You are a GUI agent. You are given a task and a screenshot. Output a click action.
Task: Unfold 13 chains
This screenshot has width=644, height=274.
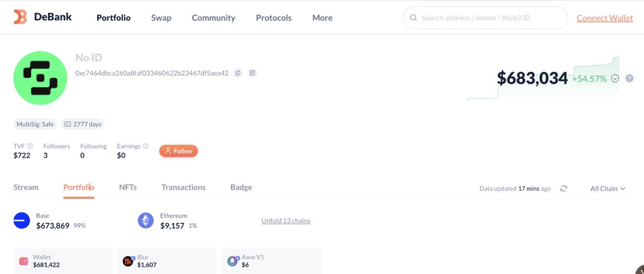286,221
